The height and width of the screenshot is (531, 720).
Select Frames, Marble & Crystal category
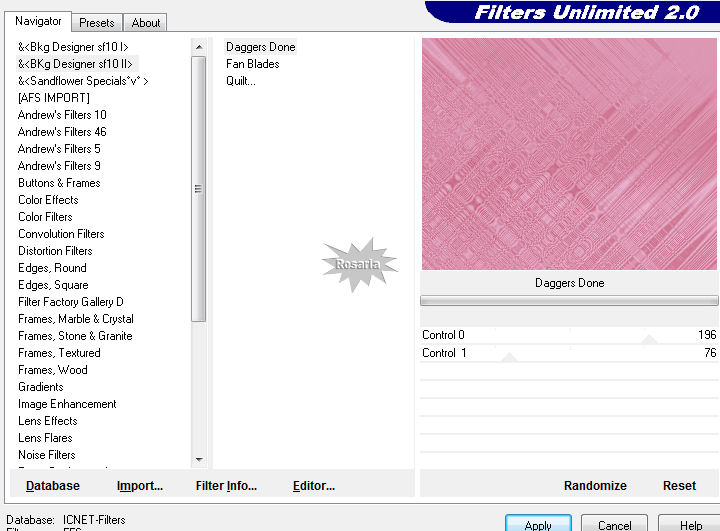pyautogui.click(x=76, y=319)
